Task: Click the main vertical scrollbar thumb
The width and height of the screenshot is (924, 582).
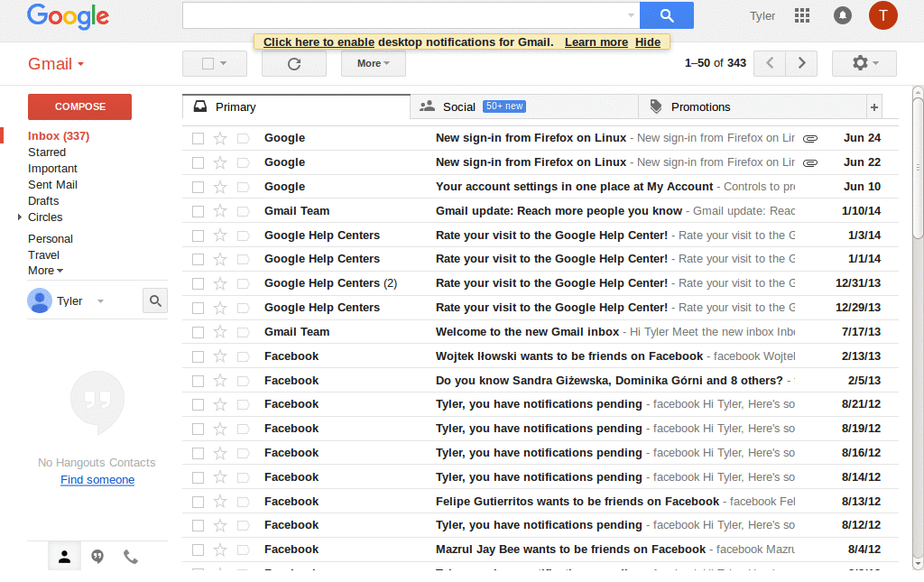Action: (x=918, y=168)
